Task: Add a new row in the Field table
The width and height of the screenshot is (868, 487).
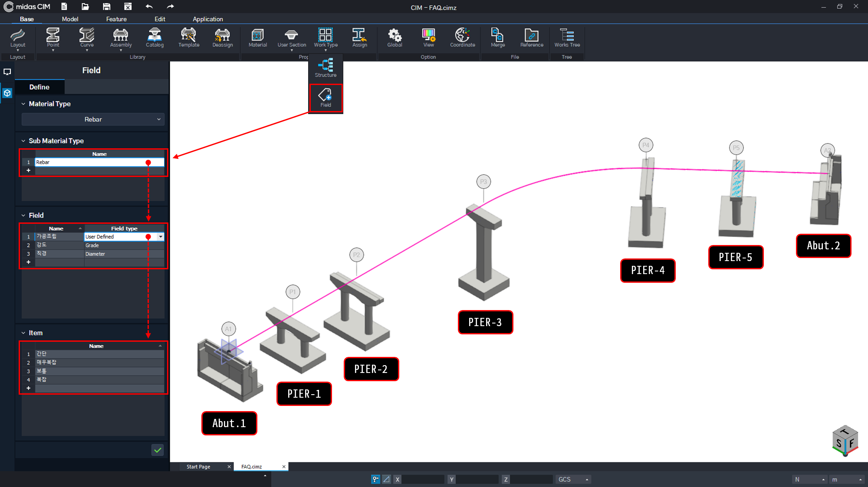Action: 29,262
